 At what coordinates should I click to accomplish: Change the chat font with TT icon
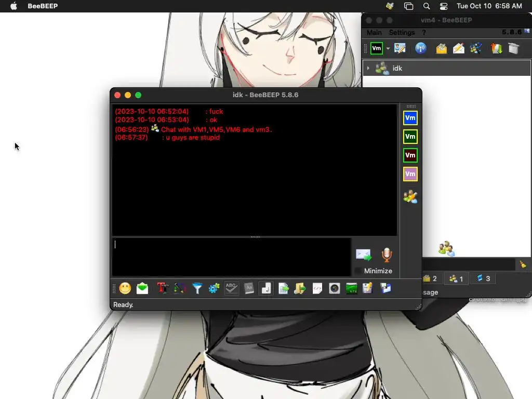163,288
